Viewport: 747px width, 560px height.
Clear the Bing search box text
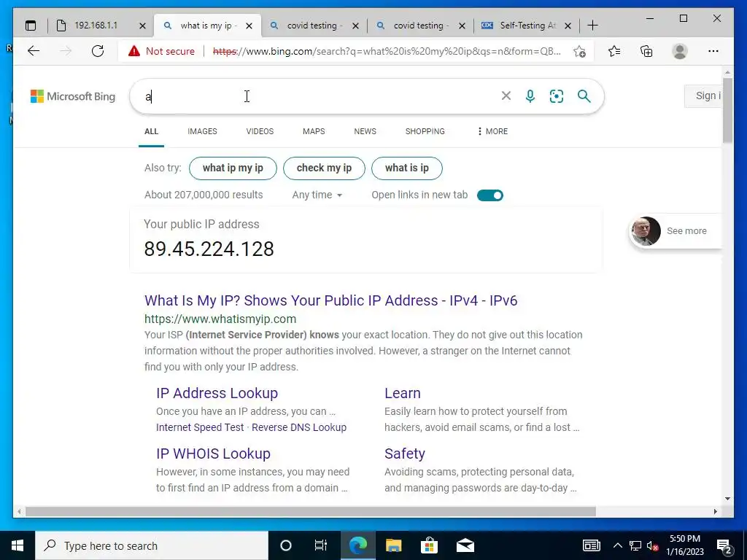click(506, 96)
